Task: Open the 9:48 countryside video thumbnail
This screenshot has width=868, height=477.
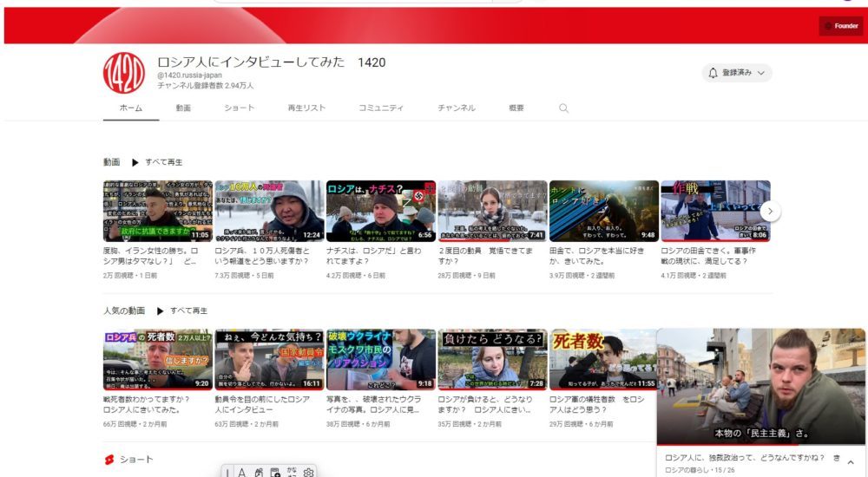Action: 604,211
